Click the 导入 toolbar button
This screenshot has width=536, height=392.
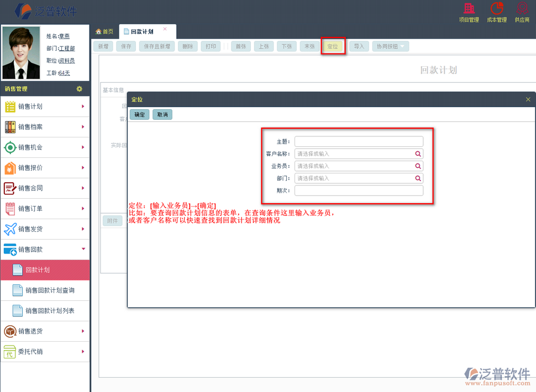[359, 46]
